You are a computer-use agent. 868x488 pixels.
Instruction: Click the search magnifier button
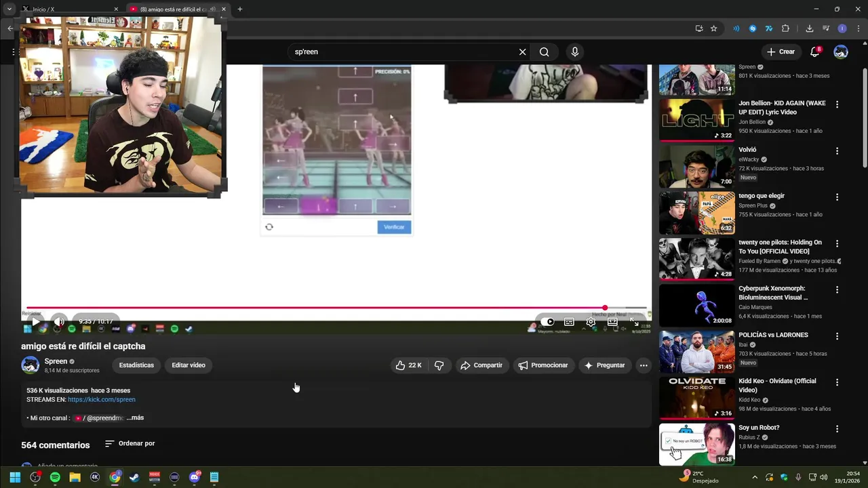[x=545, y=52]
